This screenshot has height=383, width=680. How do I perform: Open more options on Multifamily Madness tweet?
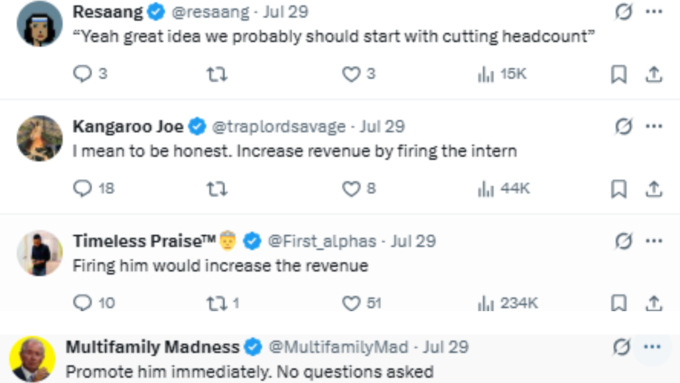(652, 347)
